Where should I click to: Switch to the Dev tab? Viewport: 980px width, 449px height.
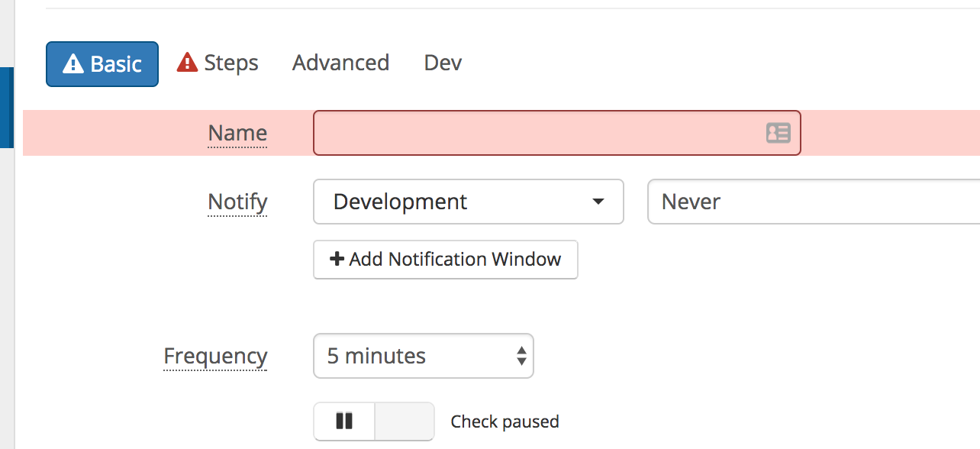pyautogui.click(x=443, y=63)
